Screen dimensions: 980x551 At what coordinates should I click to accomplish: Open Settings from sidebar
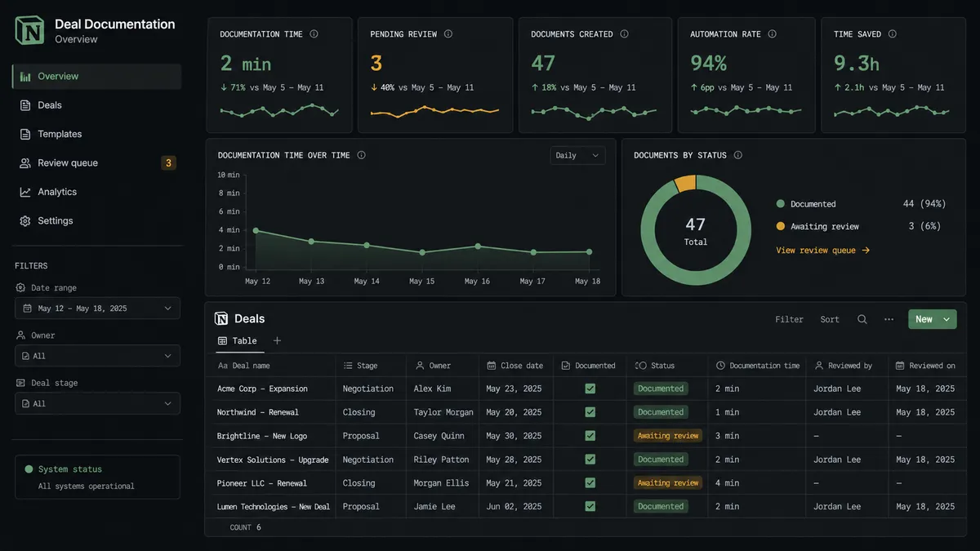tap(96, 221)
